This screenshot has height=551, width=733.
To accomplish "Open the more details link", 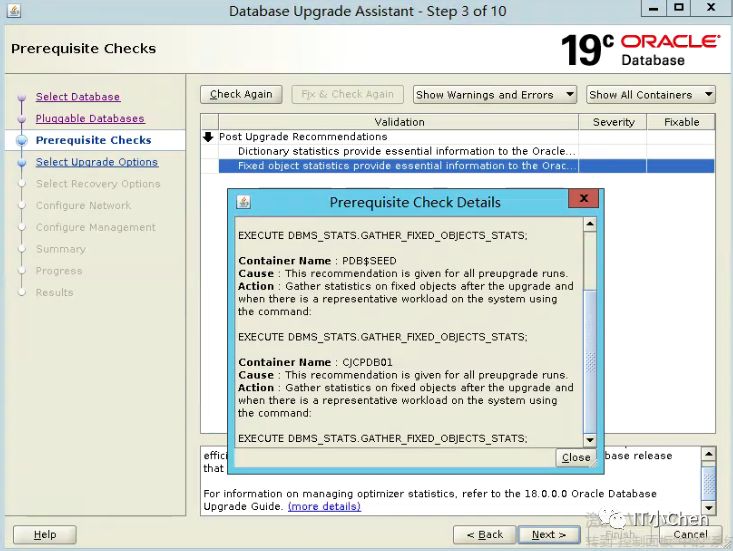I will (x=324, y=507).
